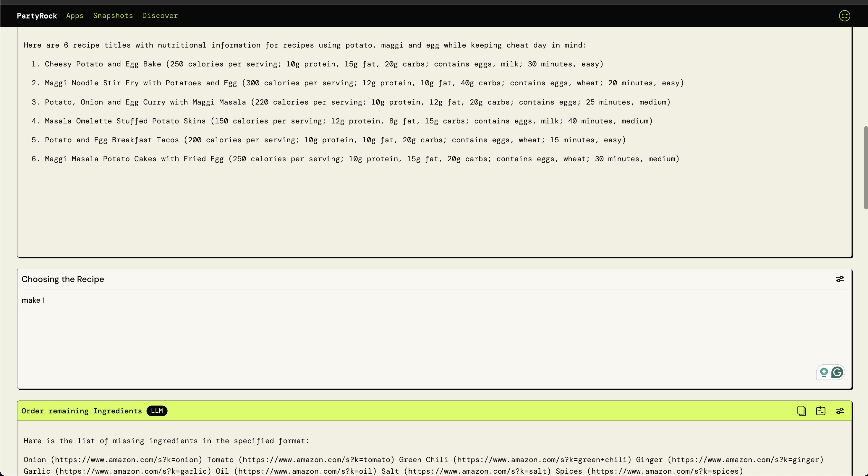Viewport: 868px width, 476px height.
Task: Click the Grammarly lightbulb suggestions icon
Action: point(824,372)
